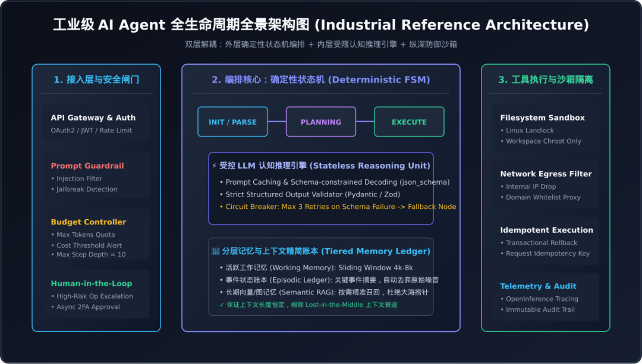Click the 活跃工作记忆 (Working Memory) line
Screen dimensions: 642x364
[316, 267]
